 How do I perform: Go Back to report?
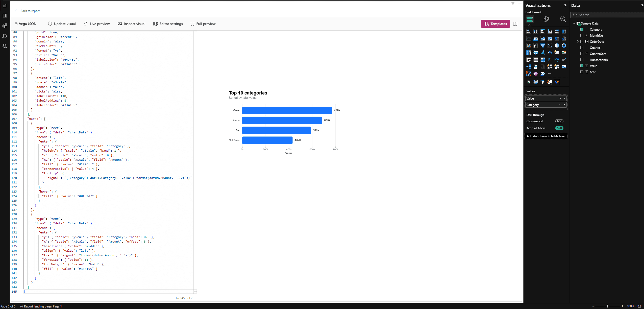pyautogui.click(x=27, y=11)
